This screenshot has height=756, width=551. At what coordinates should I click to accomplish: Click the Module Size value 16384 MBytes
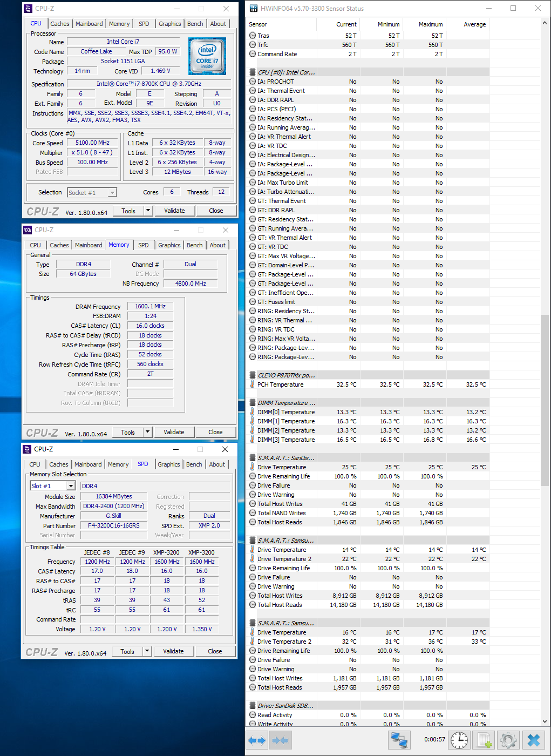click(114, 496)
